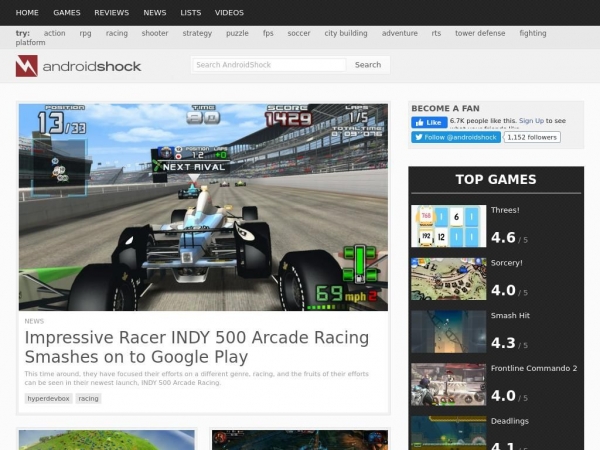The width and height of the screenshot is (600, 450).
Task: Open the HOME menu item
Action: click(x=27, y=13)
